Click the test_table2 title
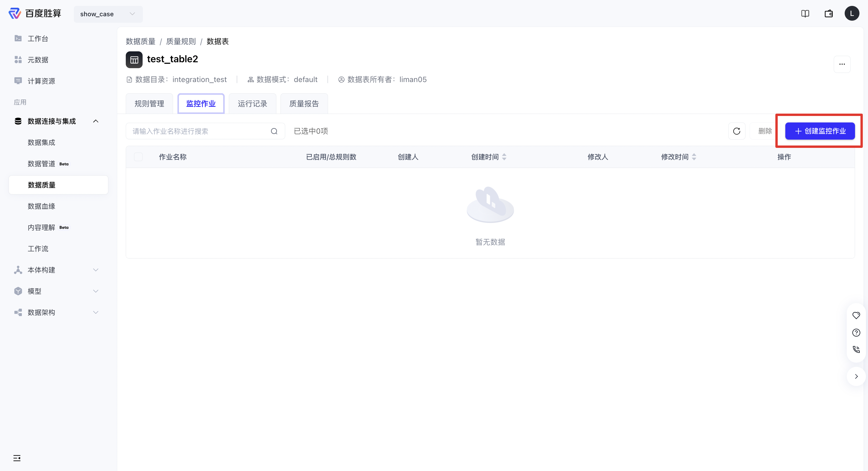Viewport: 868px width, 471px height. coord(172,59)
